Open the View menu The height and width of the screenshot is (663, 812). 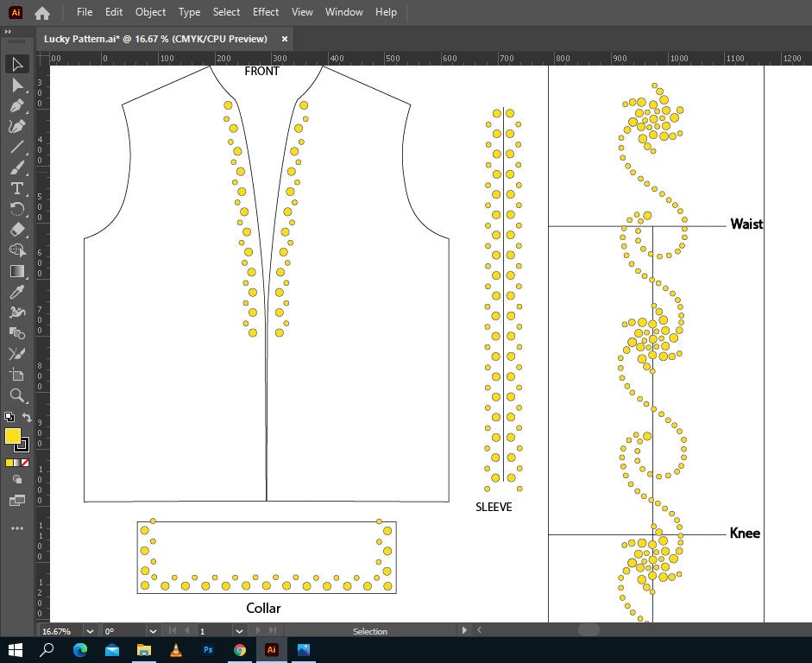point(302,12)
